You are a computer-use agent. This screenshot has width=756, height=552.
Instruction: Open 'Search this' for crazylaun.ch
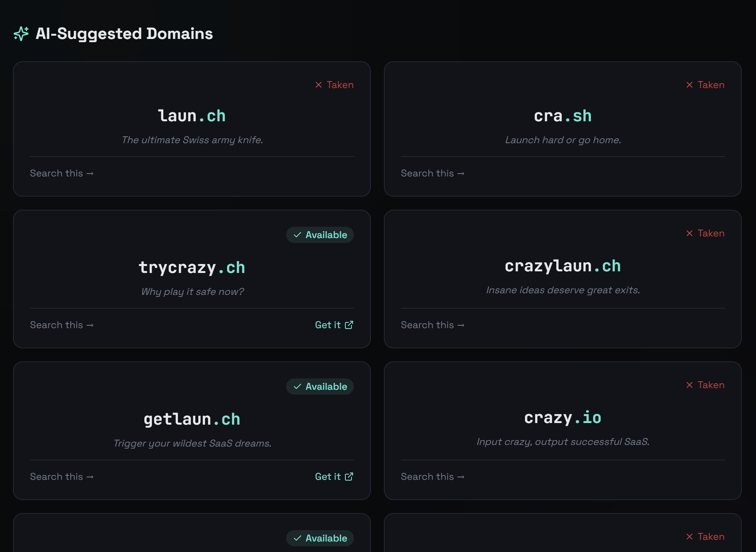[x=433, y=325]
